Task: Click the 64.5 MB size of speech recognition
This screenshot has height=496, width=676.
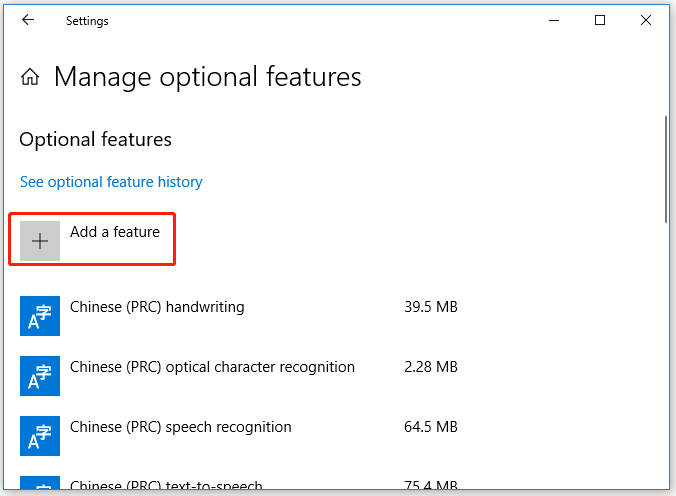Action: (431, 427)
